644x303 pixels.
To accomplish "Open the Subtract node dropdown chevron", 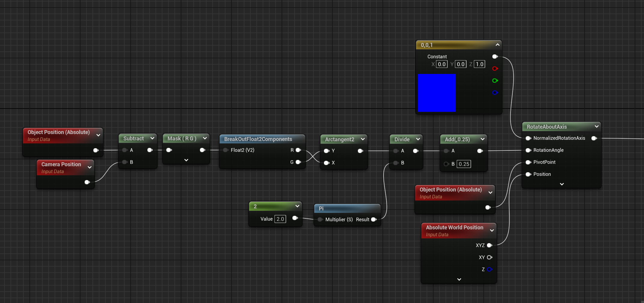I will pos(152,138).
